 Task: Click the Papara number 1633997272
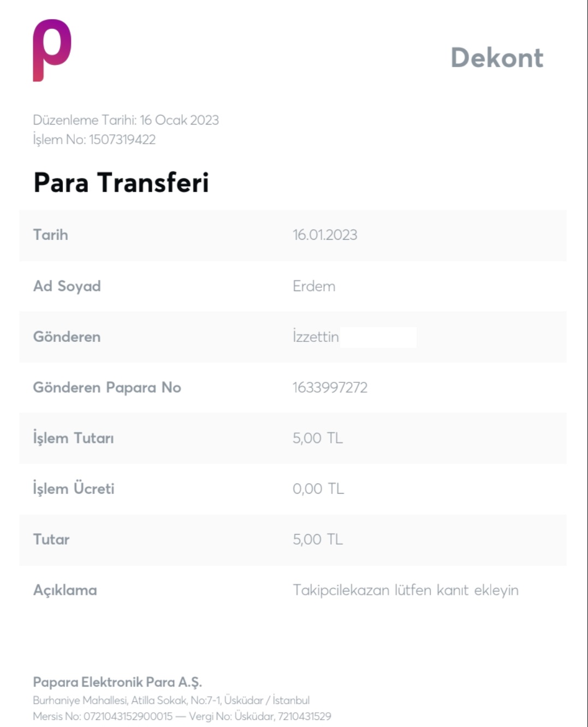click(x=330, y=388)
